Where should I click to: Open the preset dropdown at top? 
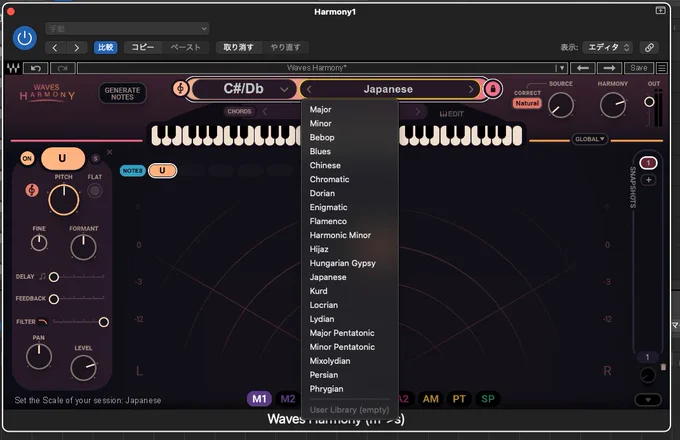click(127, 29)
